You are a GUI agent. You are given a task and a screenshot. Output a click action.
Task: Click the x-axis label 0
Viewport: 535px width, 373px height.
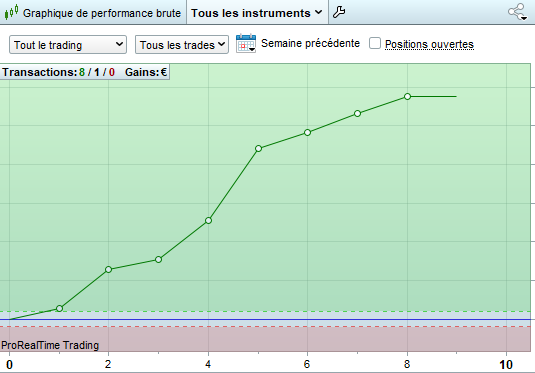point(9,365)
